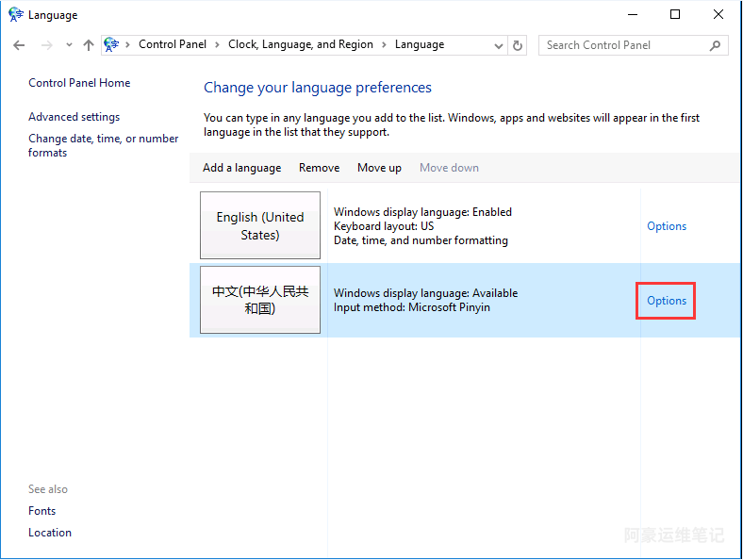Click the Forward navigation arrow

point(46,45)
